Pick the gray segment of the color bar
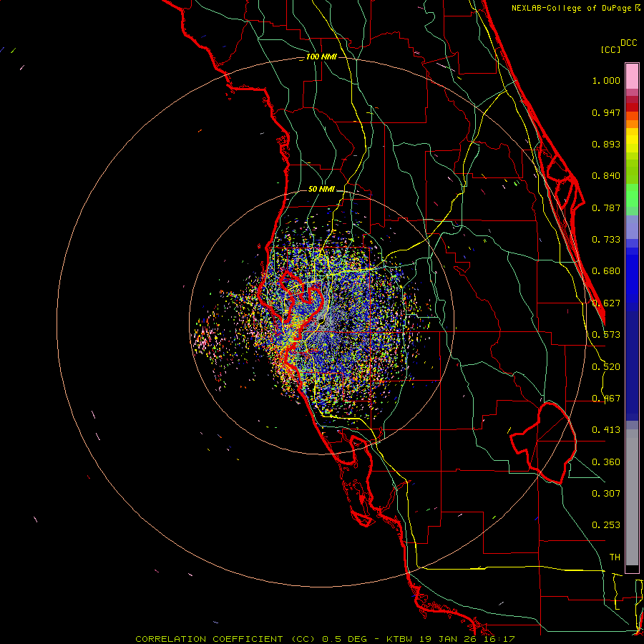644x644 pixels. (632, 497)
